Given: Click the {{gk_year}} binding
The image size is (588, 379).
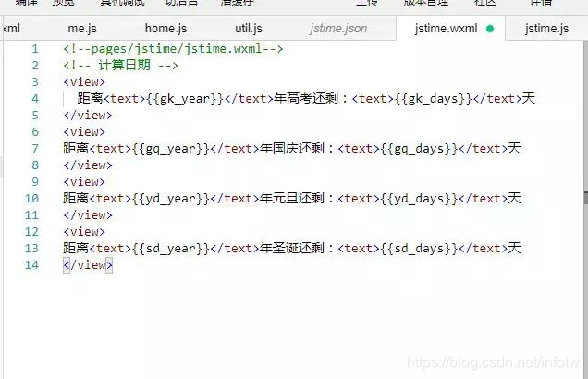Looking at the screenshot, I should click(185, 99).
